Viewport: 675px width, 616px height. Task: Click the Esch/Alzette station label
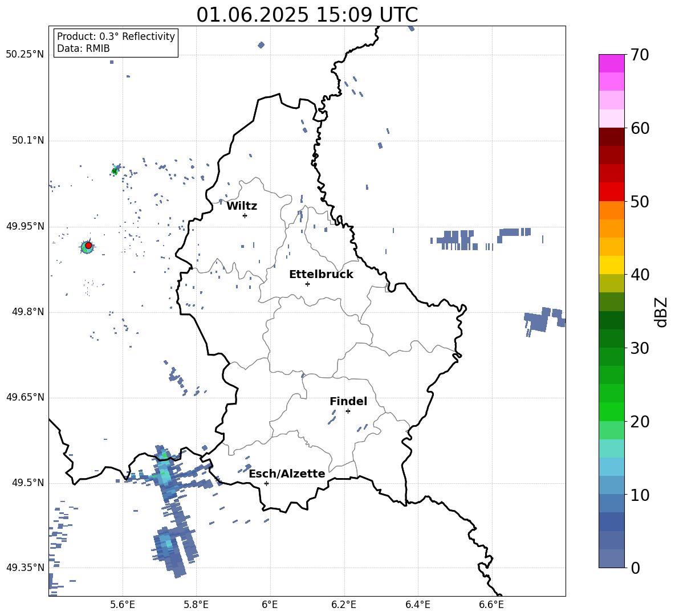click(287, 474)
